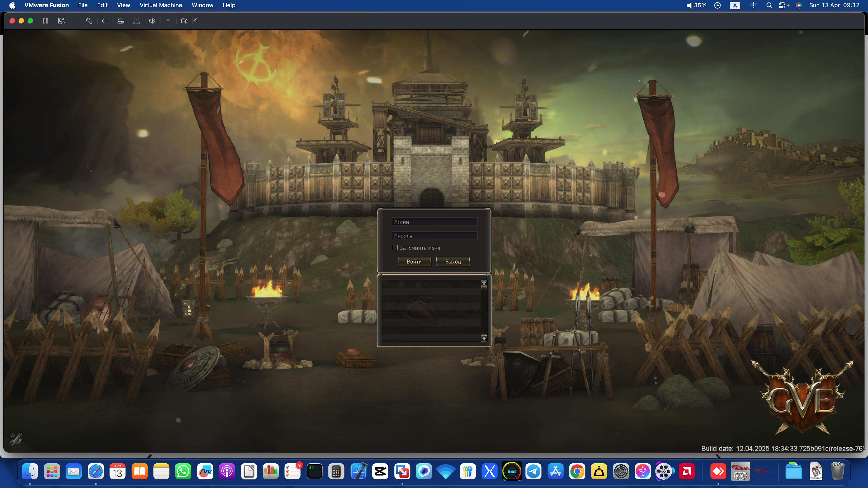Open the TORRENT file in dock
Viewport: 868px width, 488px height.
[x=816, y=471]
